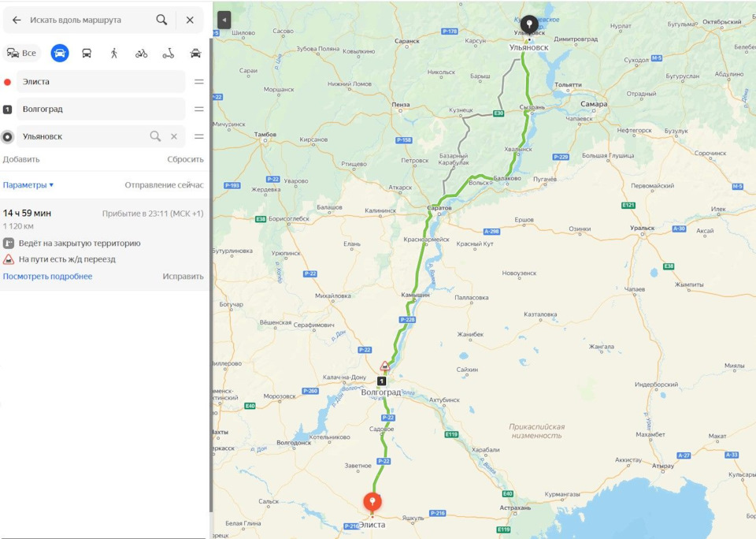The image size is (756, 539).
Task: Click the search magnifier in the route search bar
Action: [x=162, y=20]
